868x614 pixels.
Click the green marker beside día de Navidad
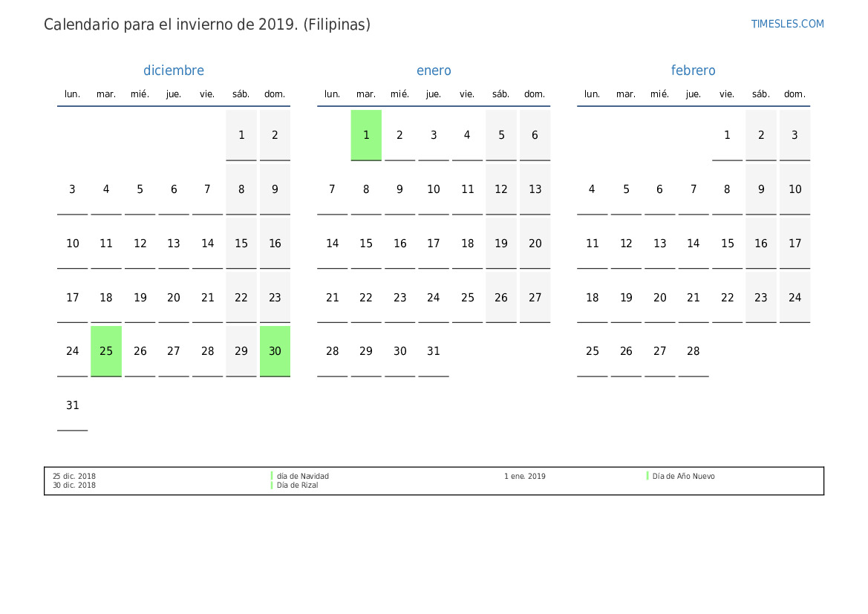point(272,476)
